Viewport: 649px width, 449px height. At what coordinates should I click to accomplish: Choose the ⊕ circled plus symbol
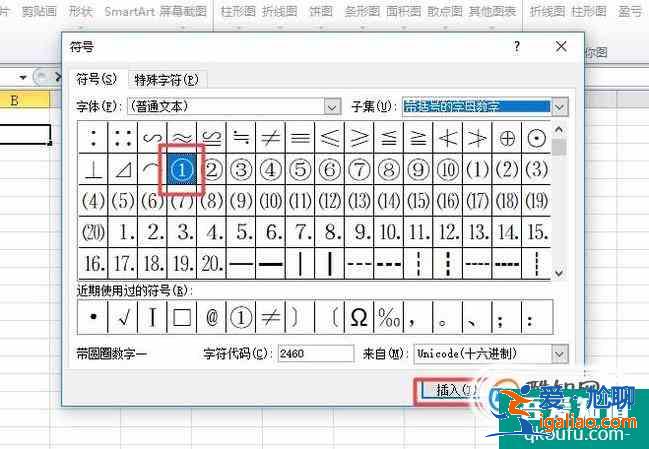click(x=507, y=138)
